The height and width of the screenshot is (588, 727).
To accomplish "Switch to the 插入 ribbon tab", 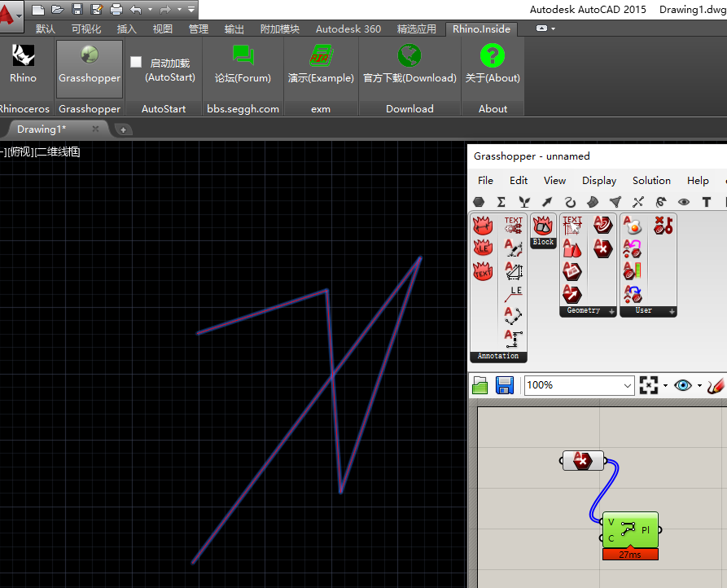I will pos(126,29).
